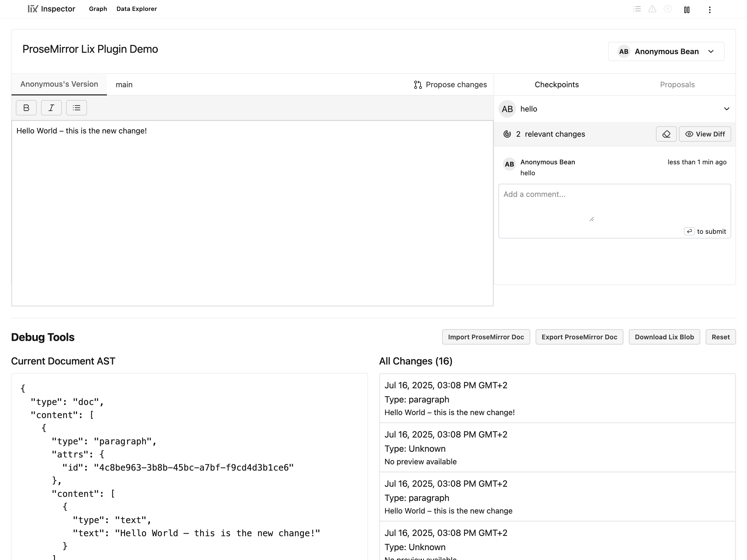Switch to the Proposals tab

(677, 84)
